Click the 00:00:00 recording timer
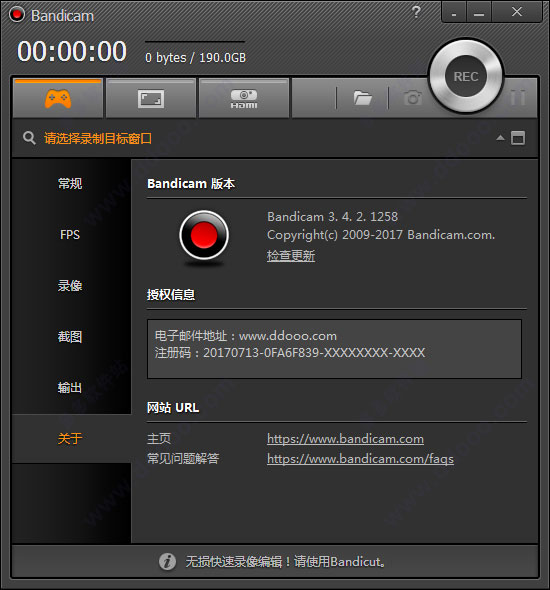The image size is (550, 590). click(x=72, y=51)
